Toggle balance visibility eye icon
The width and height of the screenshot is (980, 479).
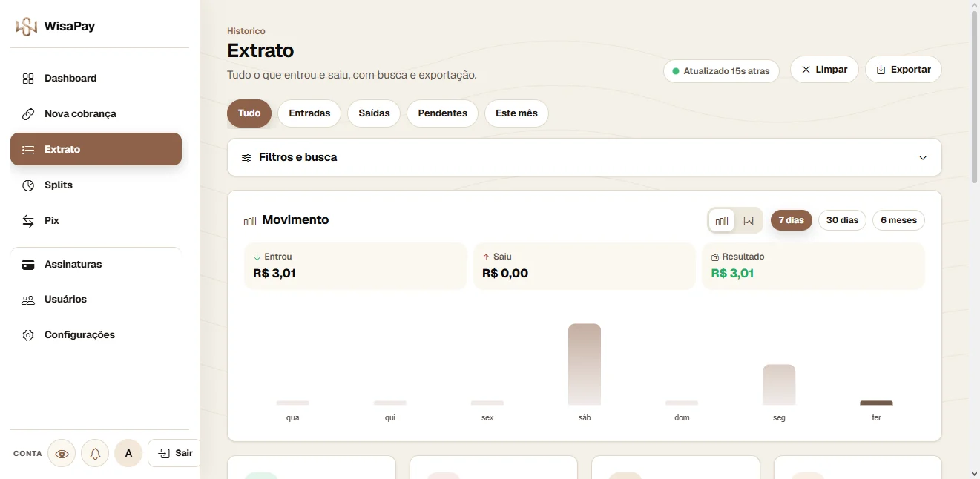pyautogui.click(x=62, y=453)
